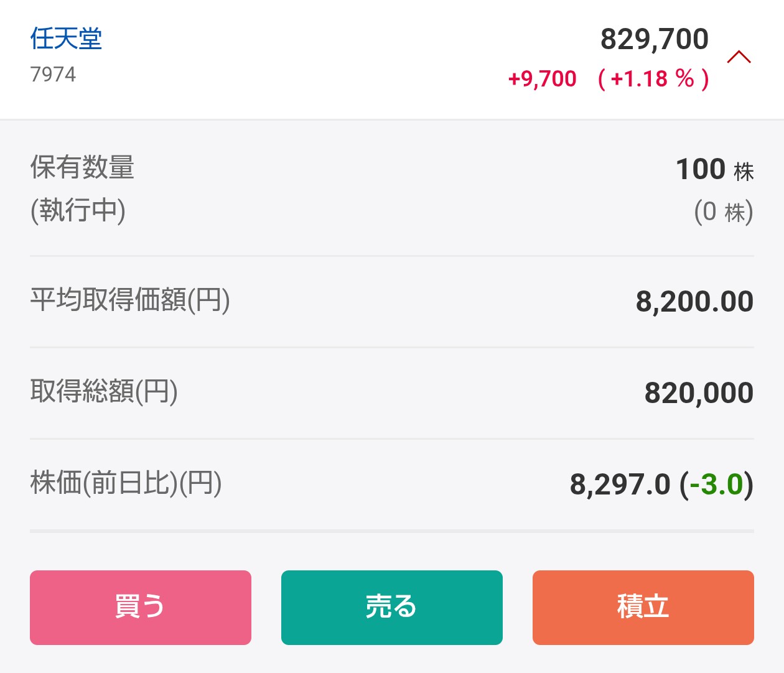Click the 平均取得価額(円) label
The height and width of the screenshot is (673, 784).
point(130,300)
